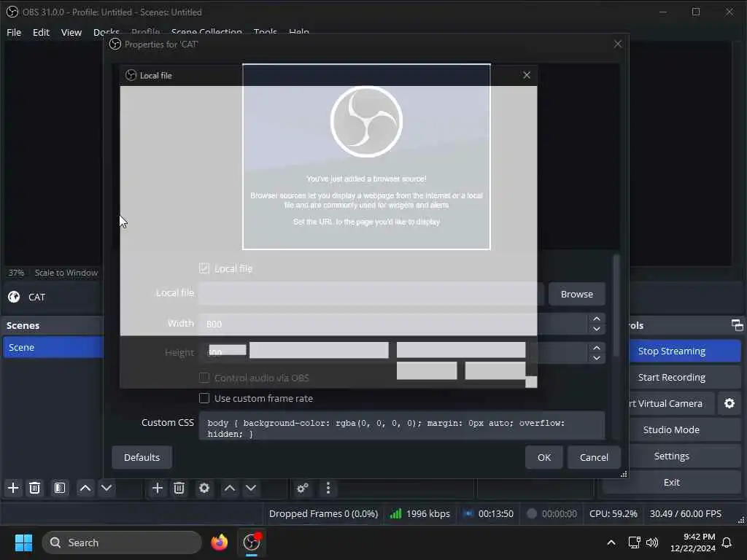Click the OBS Studio taskbar icon
Screen dimensions: 747x560
(252, 542)
